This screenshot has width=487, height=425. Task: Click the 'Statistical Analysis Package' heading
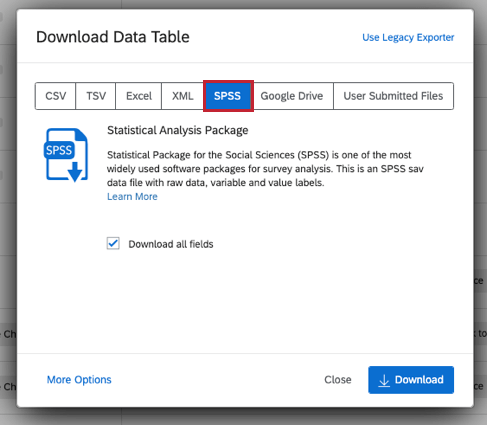pos(178,130)
